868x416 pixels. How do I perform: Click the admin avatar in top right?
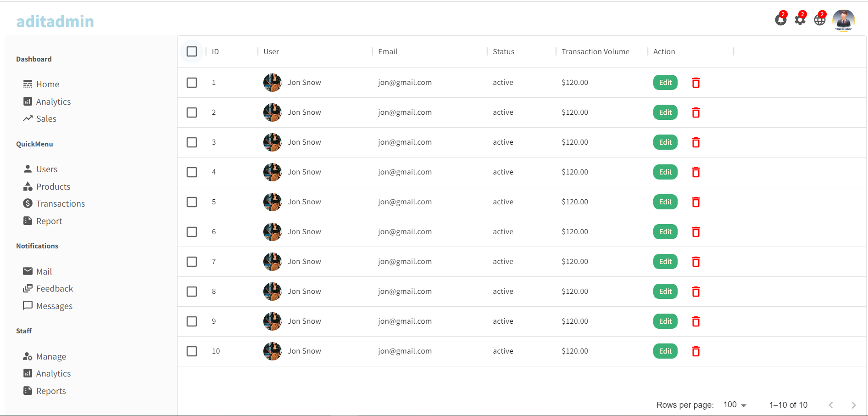(x=844, y=19)
